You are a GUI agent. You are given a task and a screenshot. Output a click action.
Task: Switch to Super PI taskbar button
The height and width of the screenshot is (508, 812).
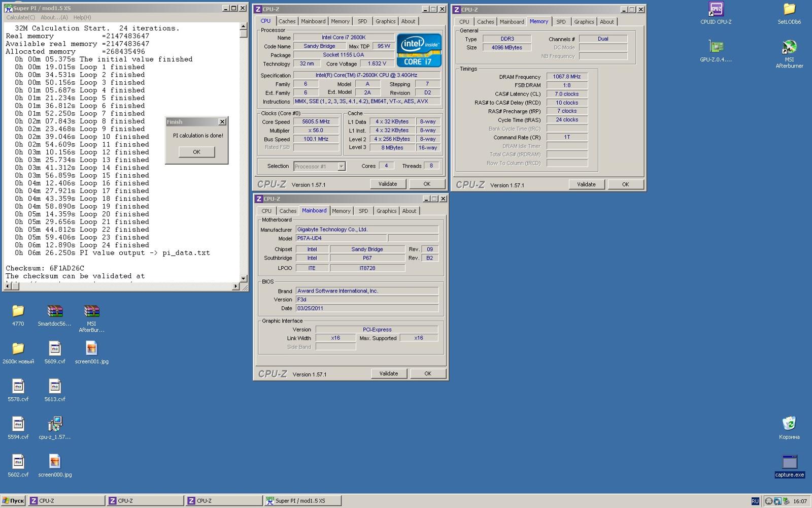(x=302, y=501)
